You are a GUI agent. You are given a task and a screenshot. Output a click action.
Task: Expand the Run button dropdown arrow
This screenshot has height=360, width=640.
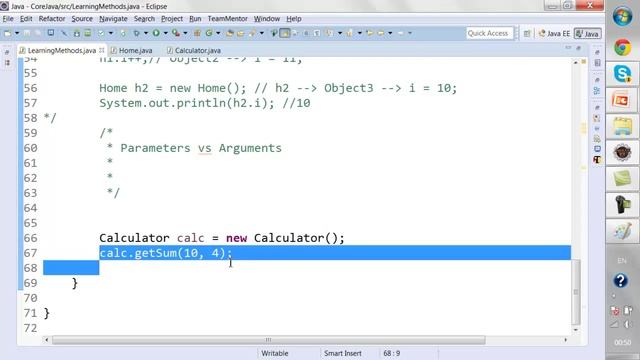pos(165,33)
